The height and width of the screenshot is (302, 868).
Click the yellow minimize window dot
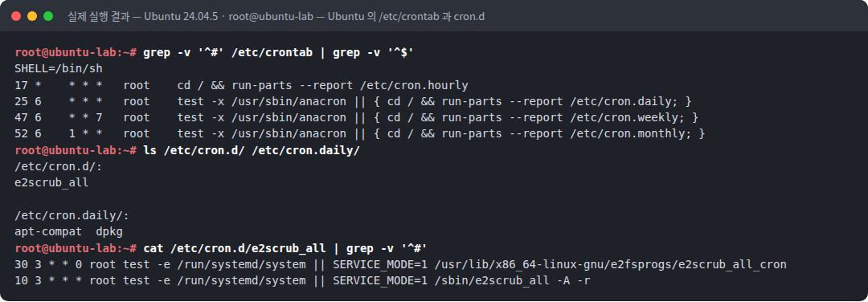click(31, 16)
